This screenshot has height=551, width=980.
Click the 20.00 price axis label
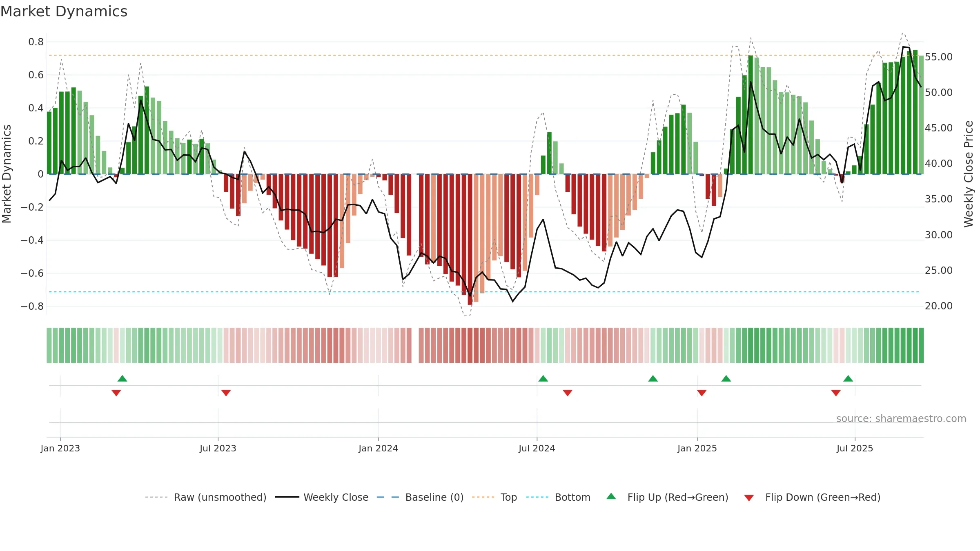coord(939,306)
